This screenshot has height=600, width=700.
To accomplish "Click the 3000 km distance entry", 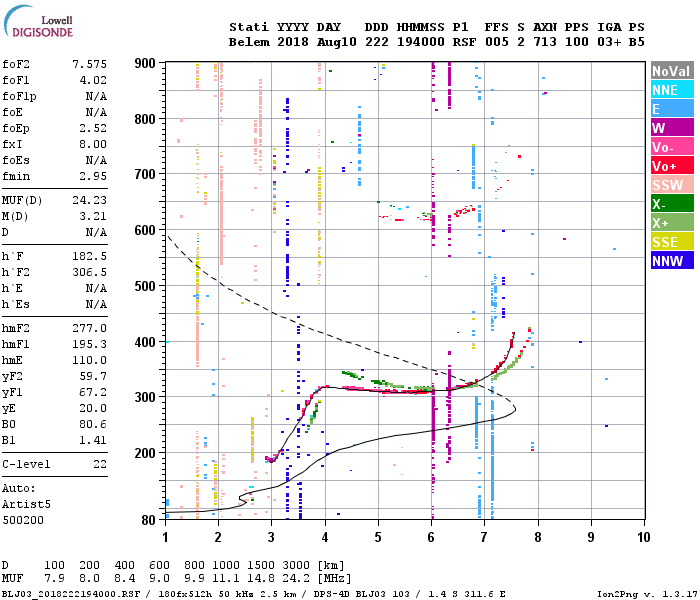I will pos(296,565).
